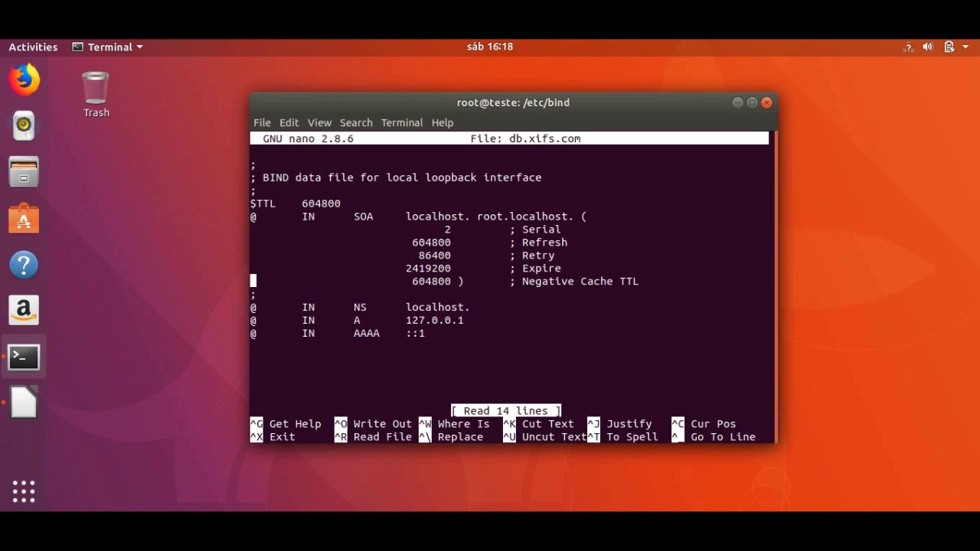Open the Files manager dock icon

pos(24,172)
